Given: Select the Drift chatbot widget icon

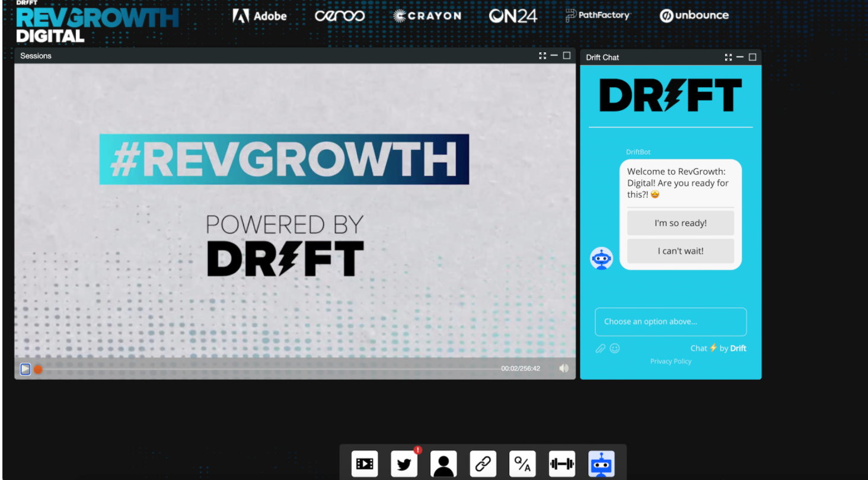Looking at the screenshot, I should tap(601, 463).
